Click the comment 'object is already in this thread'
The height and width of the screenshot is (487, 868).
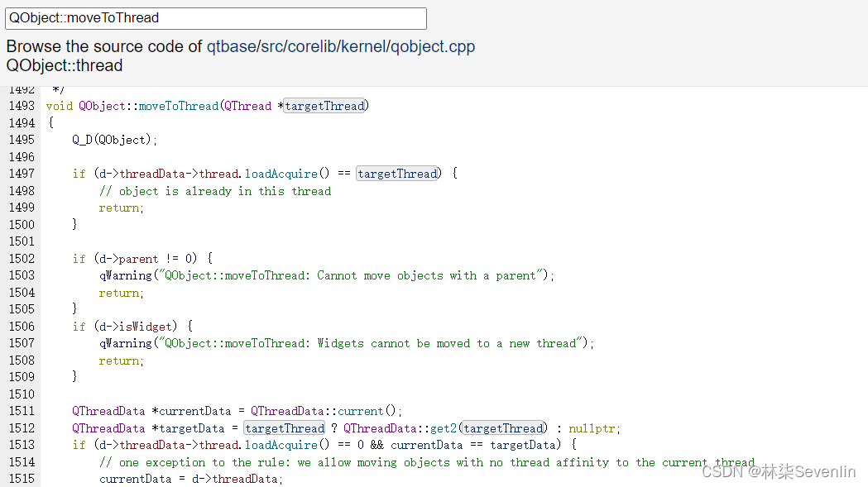click(215, 191)
